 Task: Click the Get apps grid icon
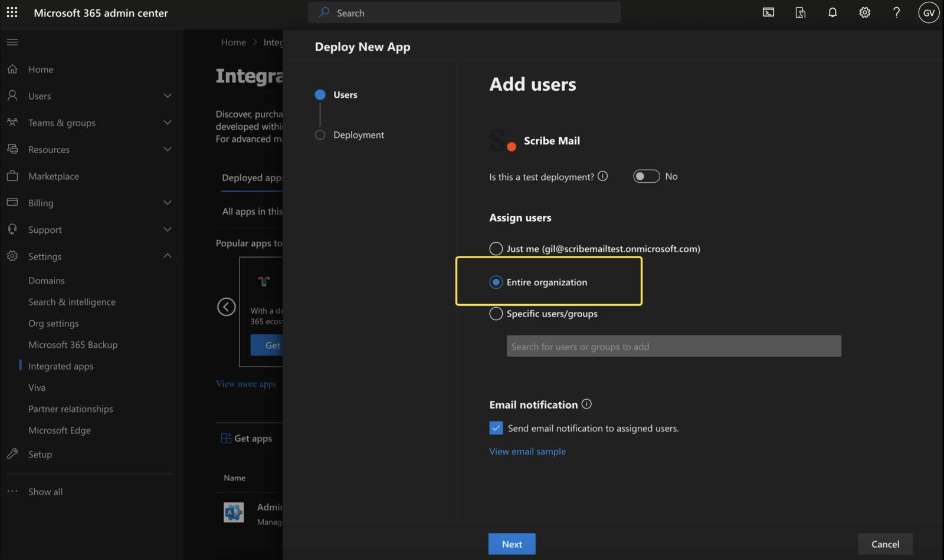tap(226, 438)
